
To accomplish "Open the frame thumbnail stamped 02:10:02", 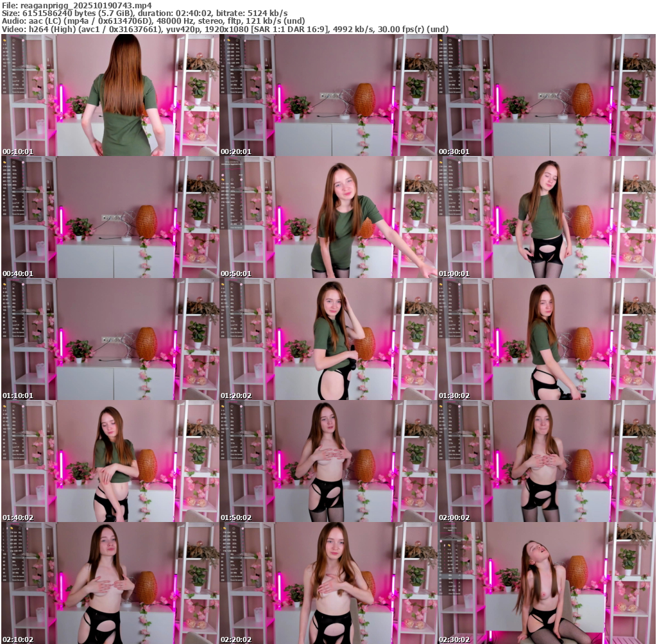I will tap(110, 583).
